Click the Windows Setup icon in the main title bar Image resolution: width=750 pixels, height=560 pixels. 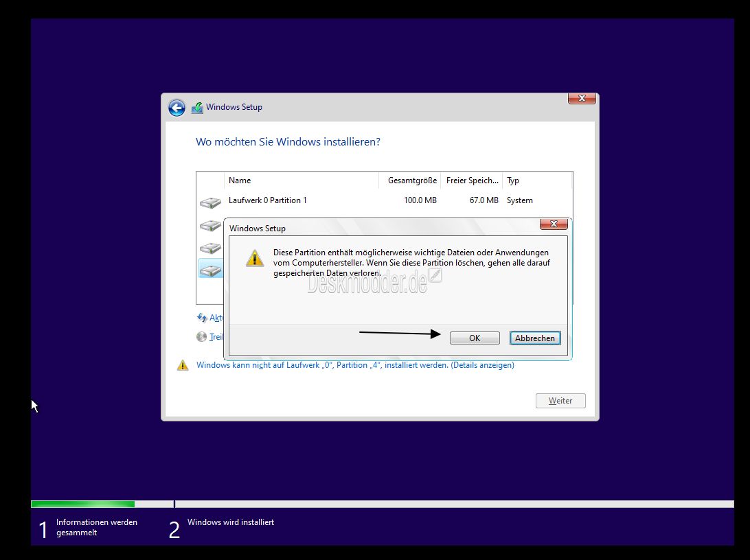[197, 108]
